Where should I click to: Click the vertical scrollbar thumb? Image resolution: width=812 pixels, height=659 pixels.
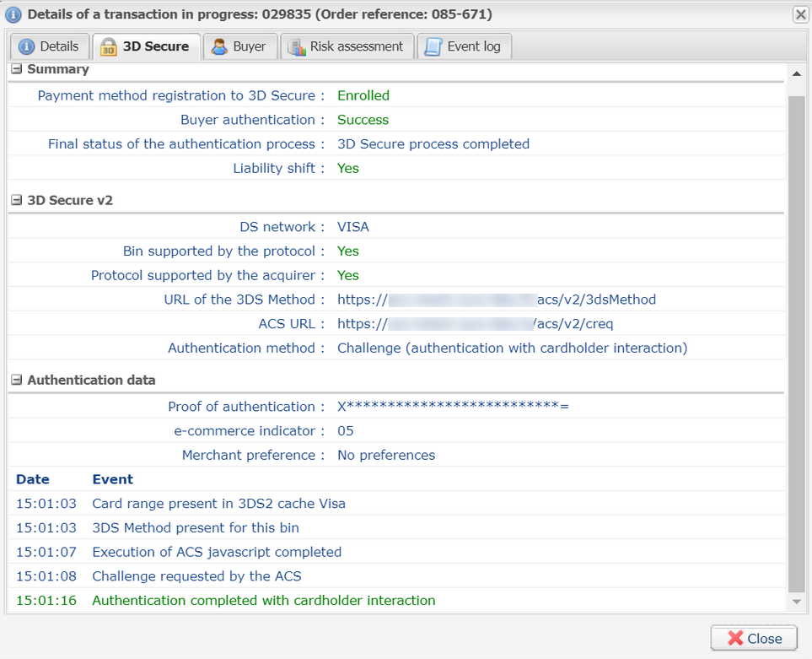796,338
